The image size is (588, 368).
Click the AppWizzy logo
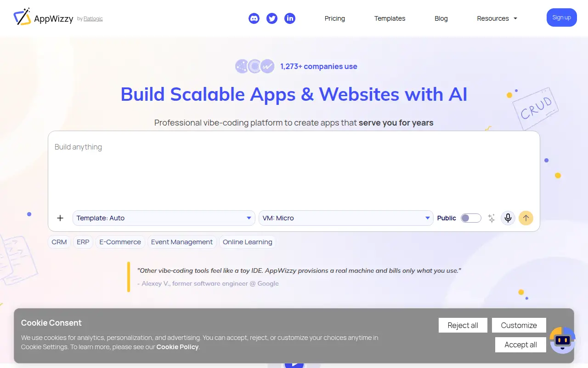[43, 18]
